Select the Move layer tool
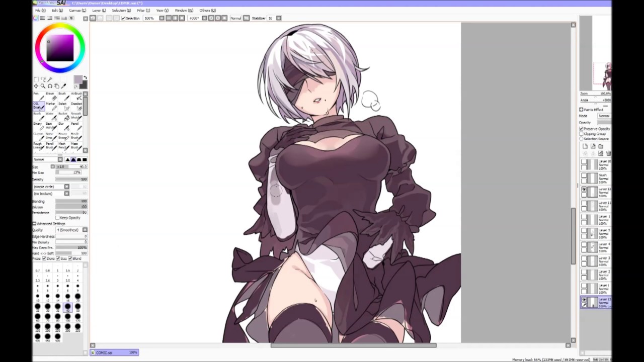 (36, 86)
